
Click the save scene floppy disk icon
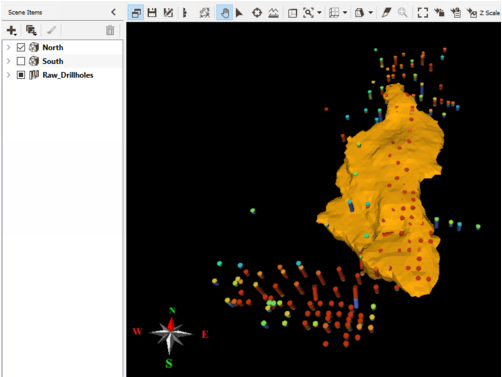[152, 13]
